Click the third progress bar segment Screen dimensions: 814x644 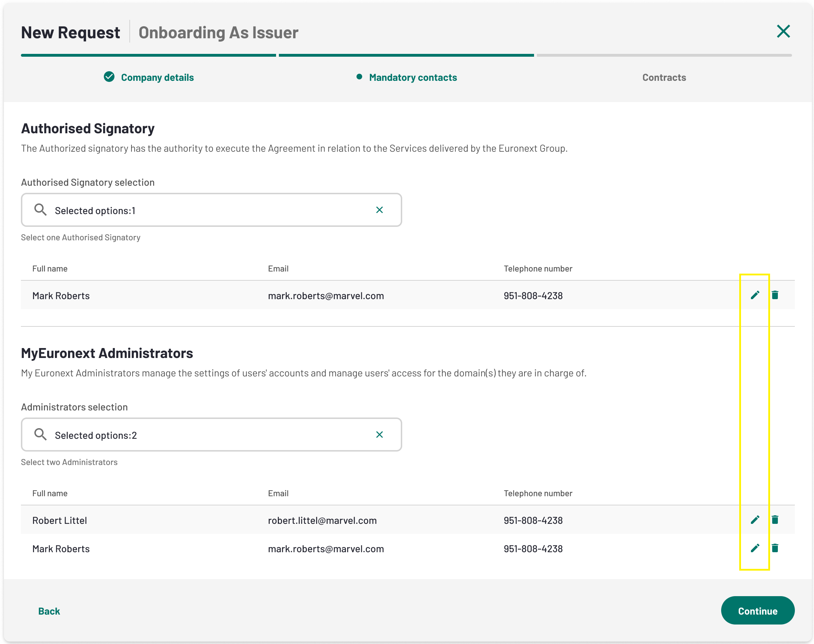(x=664, y=55)
